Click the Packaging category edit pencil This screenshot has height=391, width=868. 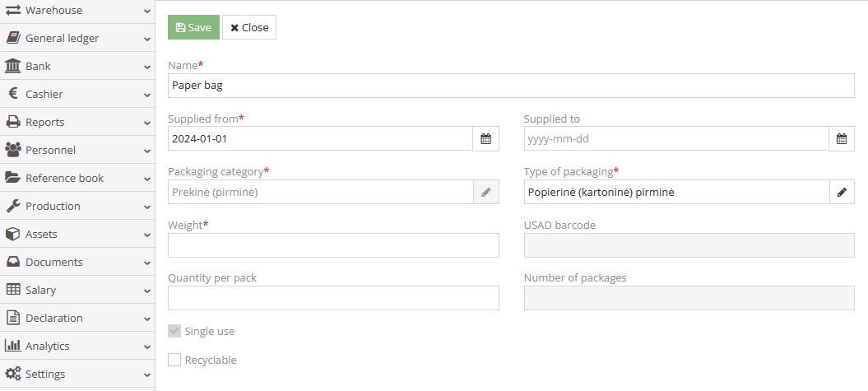(x=485, y=192)
